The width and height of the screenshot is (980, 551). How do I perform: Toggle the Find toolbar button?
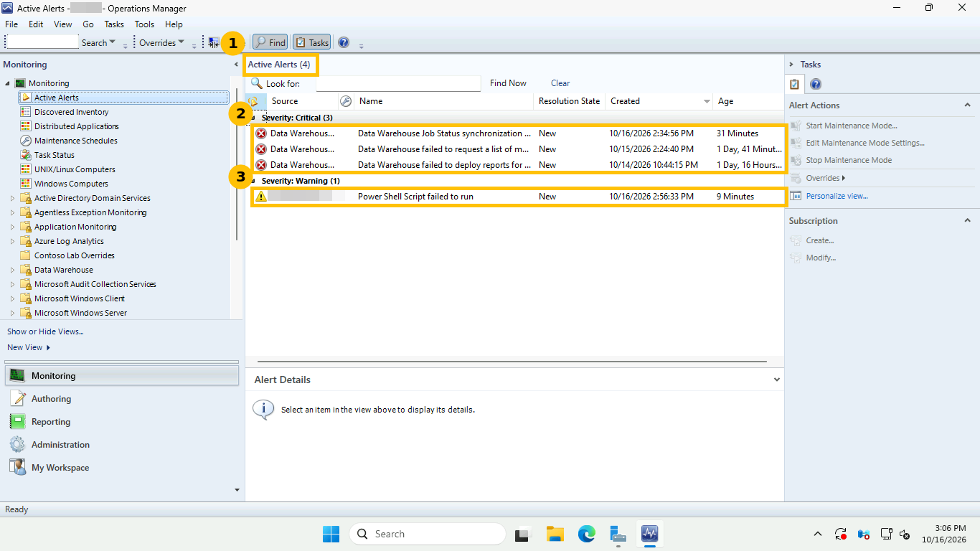[x=270, y=42]
